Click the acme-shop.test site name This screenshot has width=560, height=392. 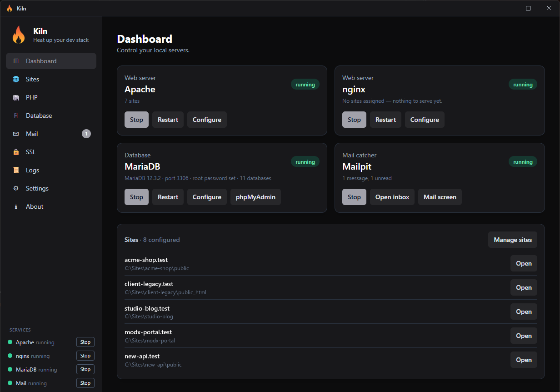(146, 260)
